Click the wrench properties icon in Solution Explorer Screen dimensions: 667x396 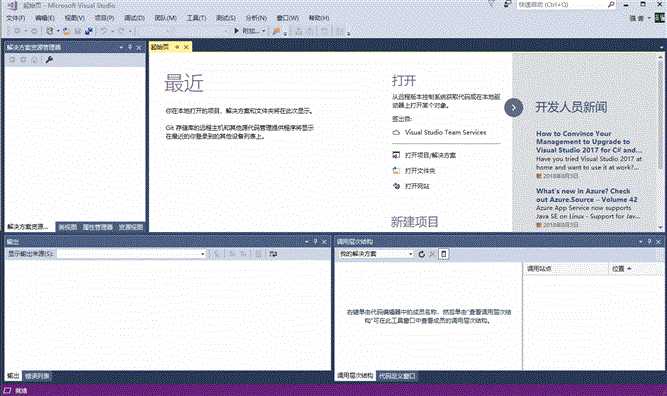click(x=49, y=60)
